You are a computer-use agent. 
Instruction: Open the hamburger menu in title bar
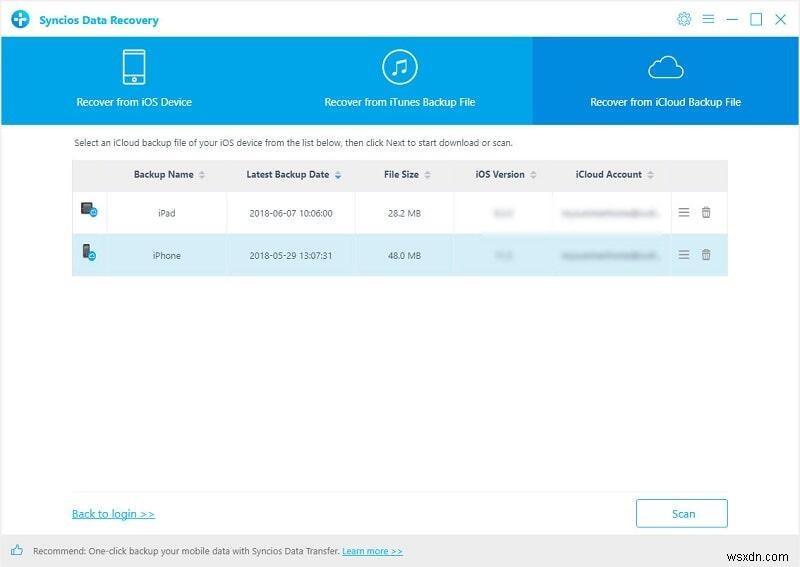point(708,19)
